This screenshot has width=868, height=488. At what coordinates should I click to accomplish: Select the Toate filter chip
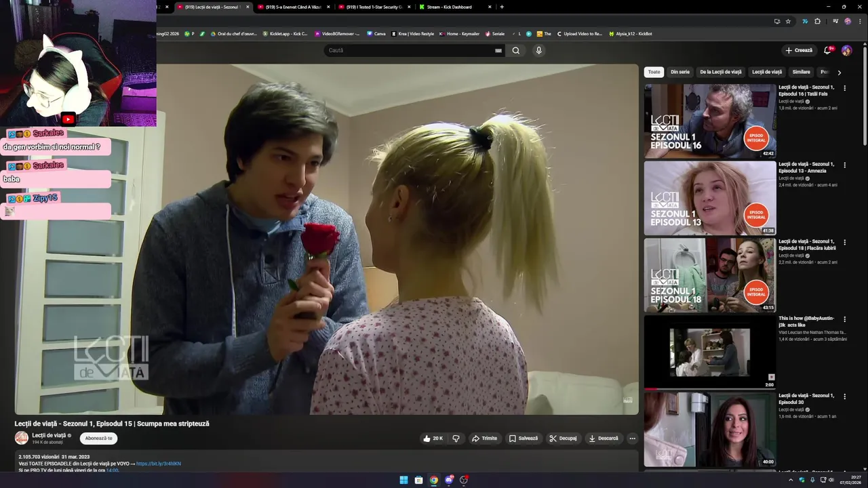point(654,72)
